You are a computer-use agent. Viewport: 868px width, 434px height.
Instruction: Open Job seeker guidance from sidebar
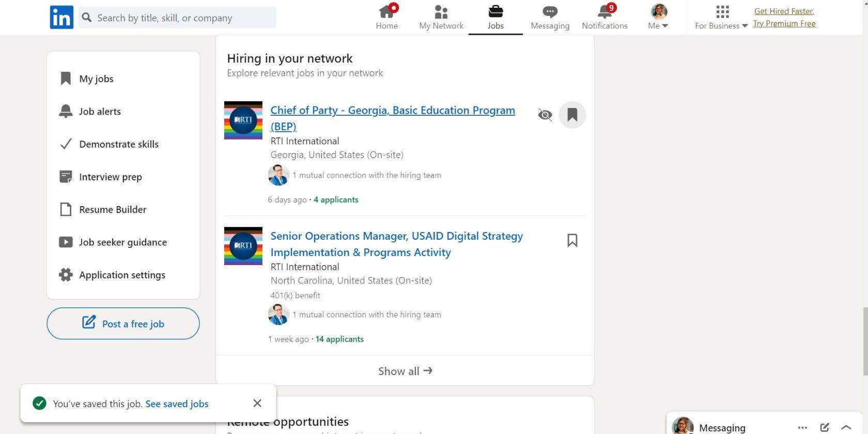[x=123, y=242]
